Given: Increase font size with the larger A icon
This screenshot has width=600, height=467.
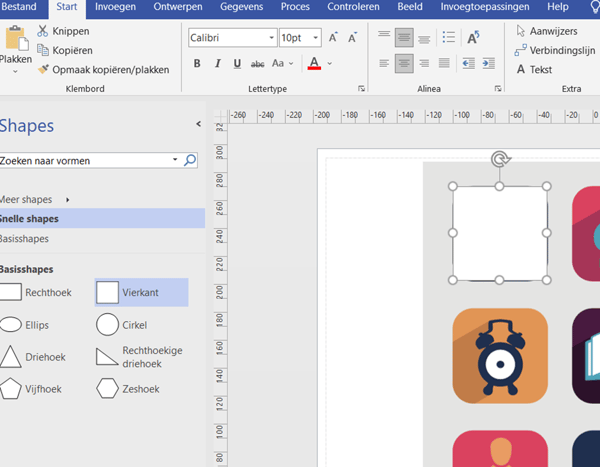Looking at the screenshot, I should pos(334,38).
